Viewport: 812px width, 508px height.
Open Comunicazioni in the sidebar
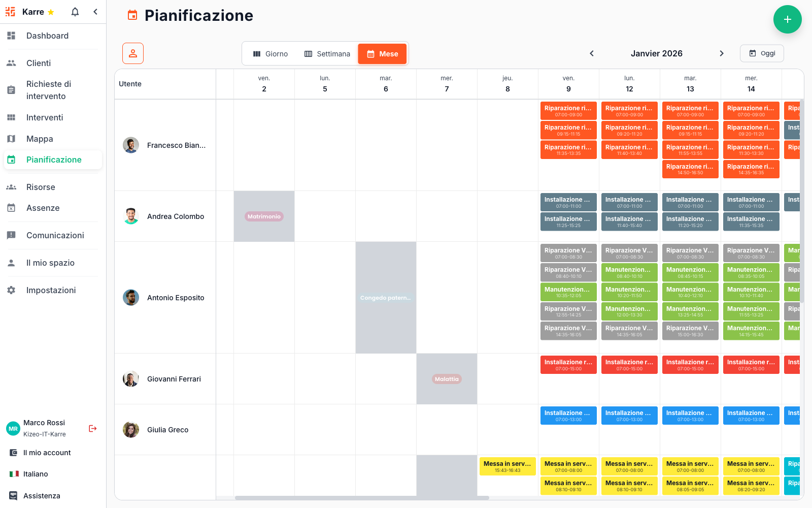click(55, 235)
